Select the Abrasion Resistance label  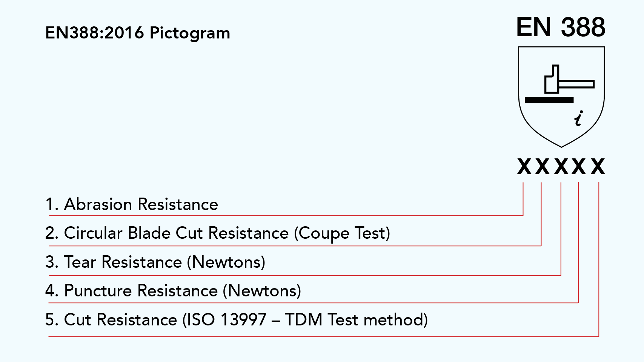132,204
